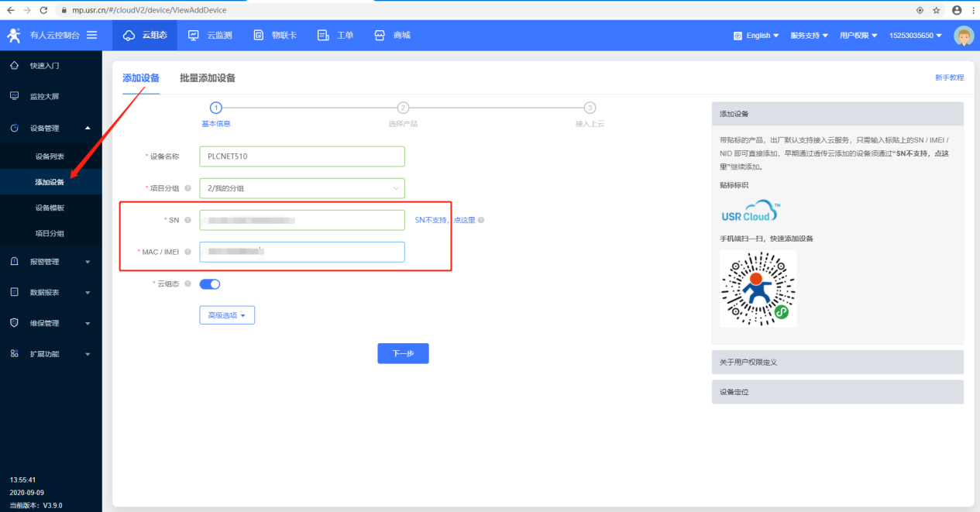Click the QR code image for mobile scanning

tap(758, 288)
